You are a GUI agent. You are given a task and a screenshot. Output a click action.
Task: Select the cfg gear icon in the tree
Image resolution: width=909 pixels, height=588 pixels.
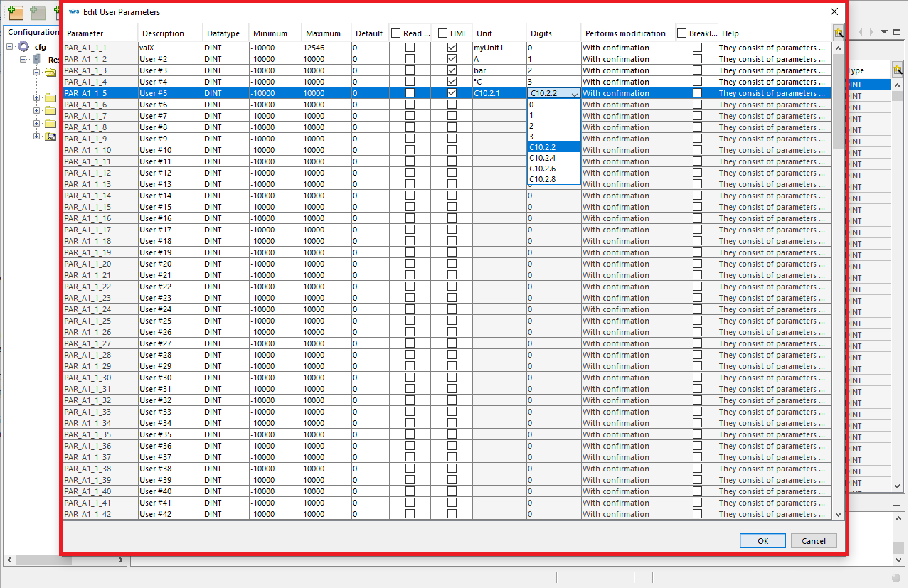(x=23, y=46)
